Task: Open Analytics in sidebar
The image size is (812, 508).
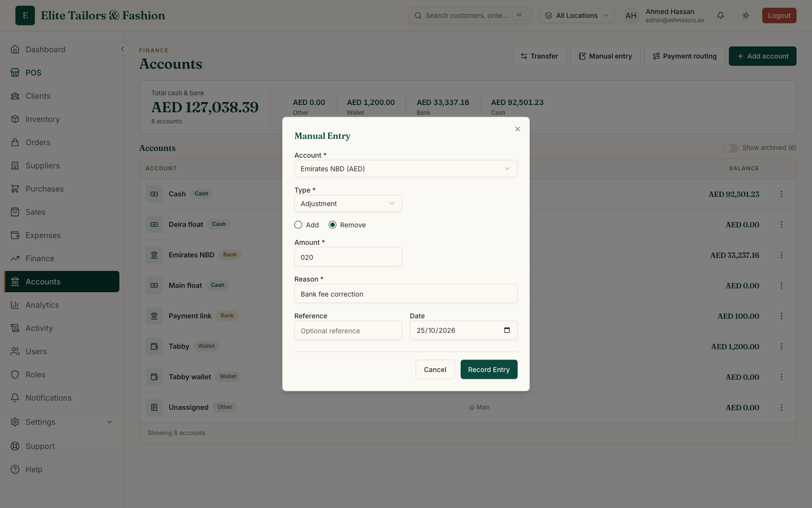Action: pyautogui.click(x=62, y=305)
